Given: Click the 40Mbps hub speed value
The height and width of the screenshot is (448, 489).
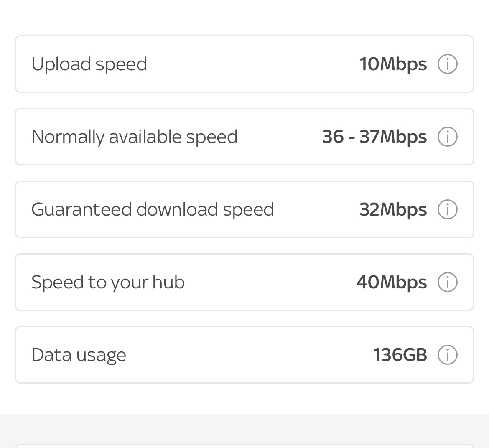Looking at the screenshot, I should [391, 282].
